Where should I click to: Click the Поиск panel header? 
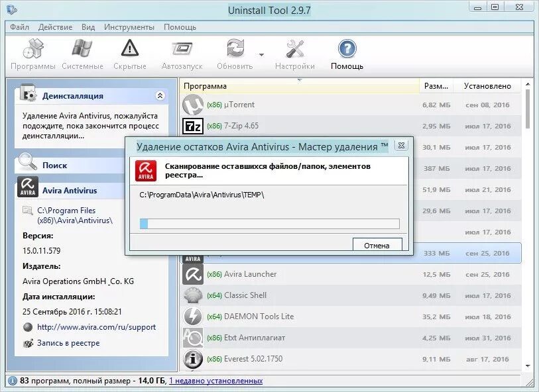point(70,165)
